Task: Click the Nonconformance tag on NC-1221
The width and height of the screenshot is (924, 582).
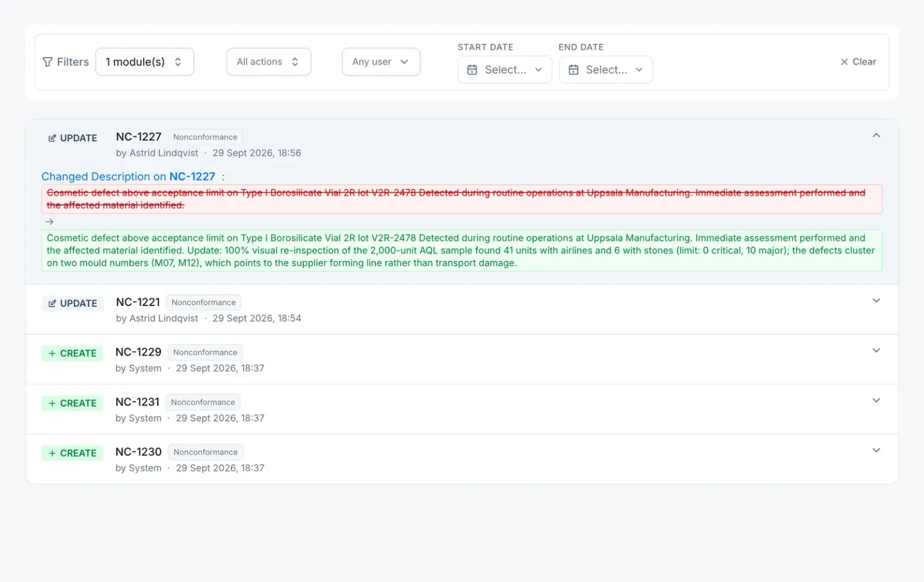Action: click(203, 302)
